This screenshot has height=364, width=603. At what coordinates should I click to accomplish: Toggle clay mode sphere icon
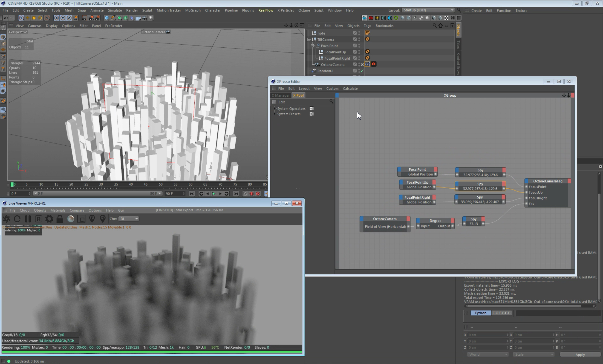[x=71, y=219]
